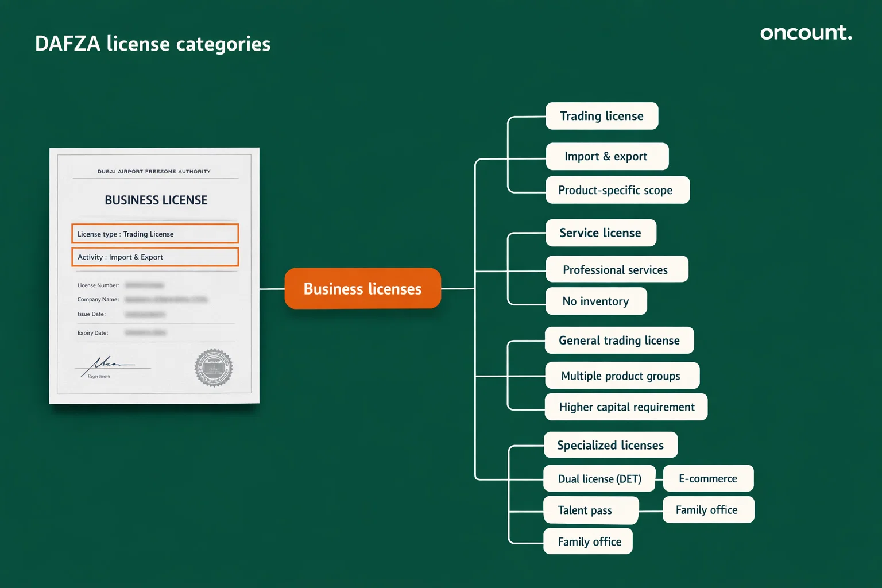This screenshot has width=882, height=588.
Task: Click the General trading license node
Action: click(619, 340)
